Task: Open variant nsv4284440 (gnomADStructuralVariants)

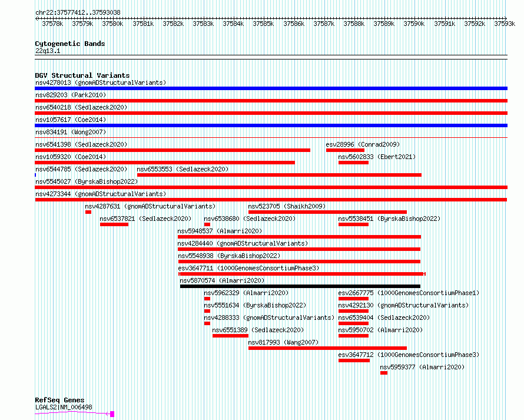Action: tap(243, 243)
